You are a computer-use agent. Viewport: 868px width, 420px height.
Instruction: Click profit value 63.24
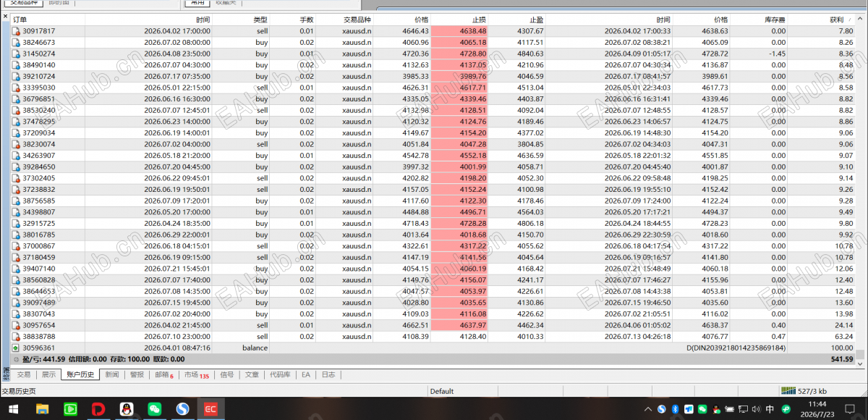[x=843, y=337]
